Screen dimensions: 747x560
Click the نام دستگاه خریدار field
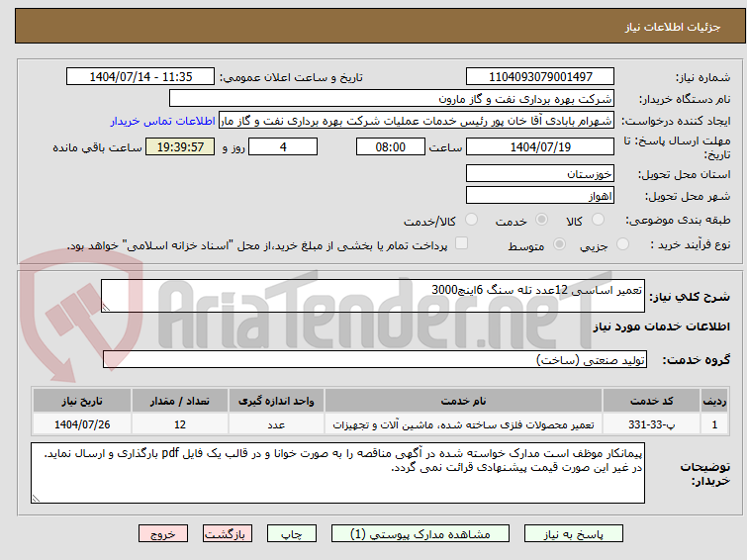pyautogui.click(x=392, y=99)
